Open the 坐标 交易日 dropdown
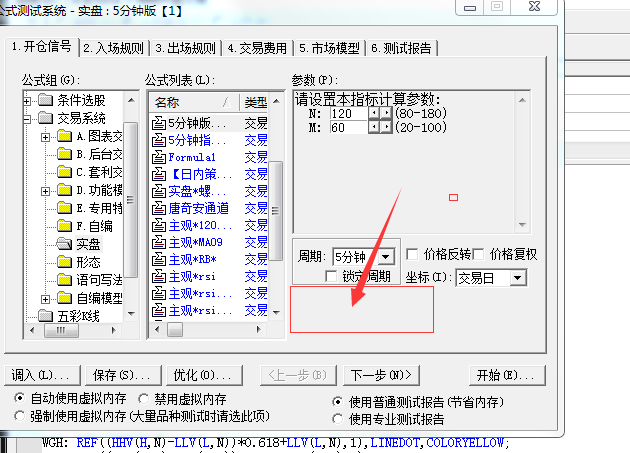Image resolution: width=630 pixels, height=453 pixels. coord(518,278)
